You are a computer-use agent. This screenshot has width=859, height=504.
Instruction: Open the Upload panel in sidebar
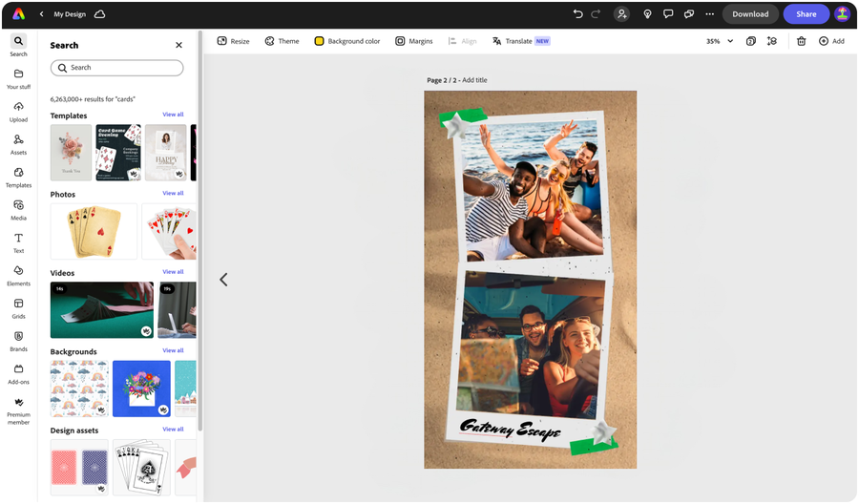(18, 112)
